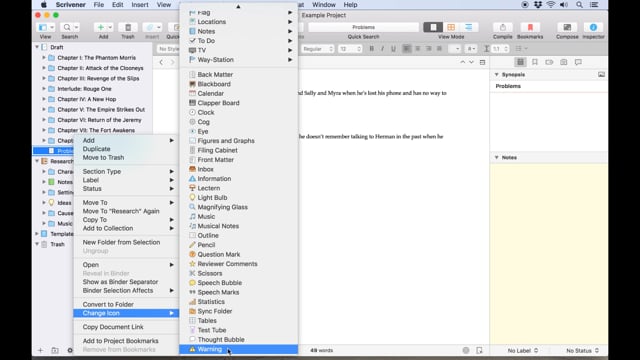Toggle bold text formatting
Viewport: 640px width, 360px height.
[371, 49]
